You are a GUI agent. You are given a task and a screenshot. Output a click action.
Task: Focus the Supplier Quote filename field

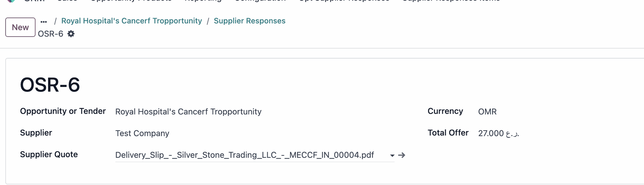tap(251, 155)
